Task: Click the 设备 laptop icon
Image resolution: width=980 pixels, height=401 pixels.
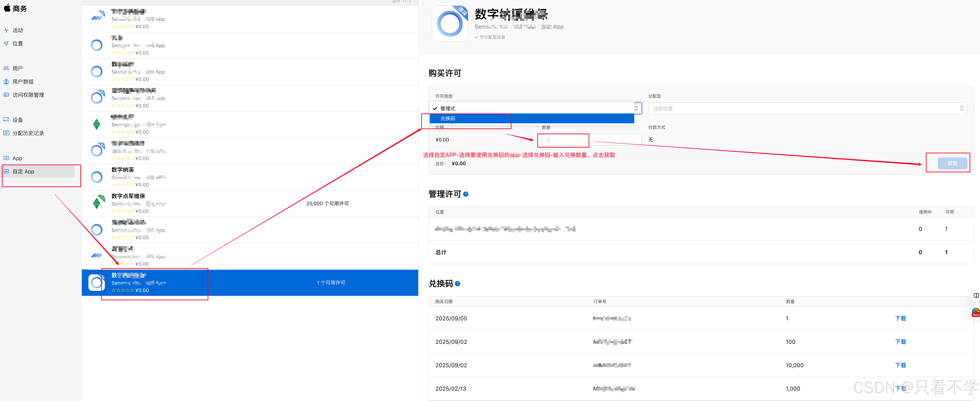Action: (6, 120)
